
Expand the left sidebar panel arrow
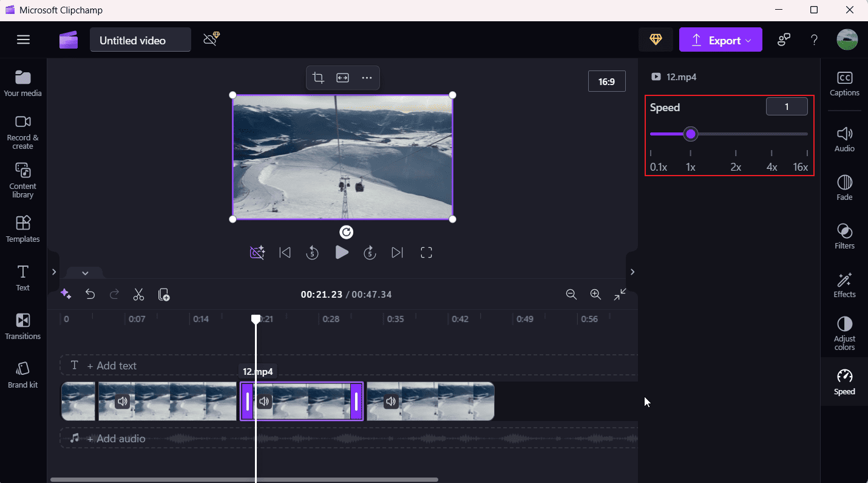[x=53, y=272]
